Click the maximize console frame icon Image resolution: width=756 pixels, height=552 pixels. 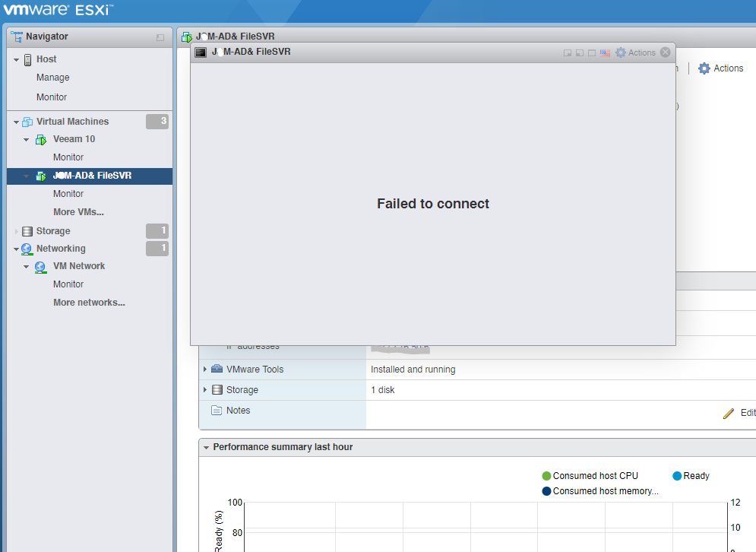591,52
